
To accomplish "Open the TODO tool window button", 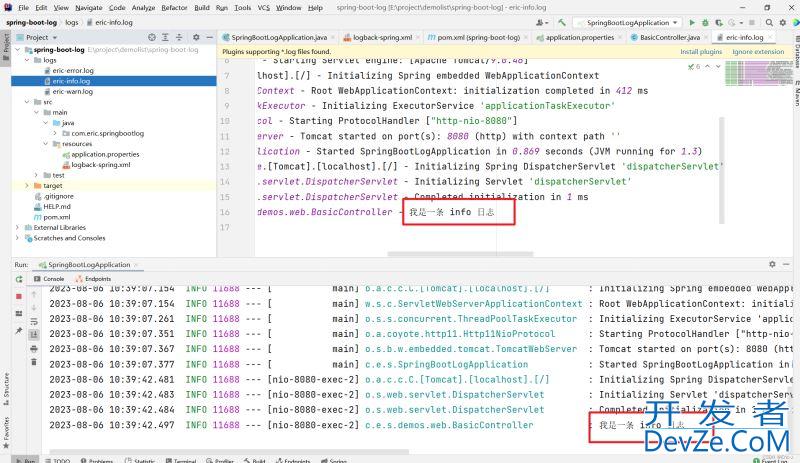I will (58, 460).
